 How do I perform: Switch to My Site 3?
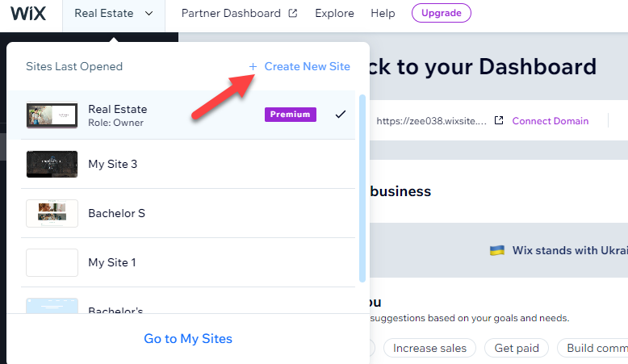(x=112, y=164)
